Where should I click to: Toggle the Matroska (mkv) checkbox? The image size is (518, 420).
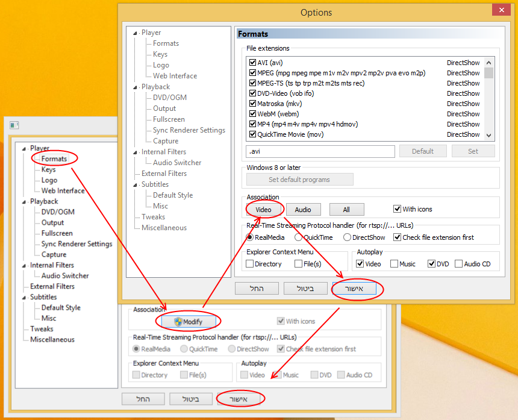tap(253, 104)
